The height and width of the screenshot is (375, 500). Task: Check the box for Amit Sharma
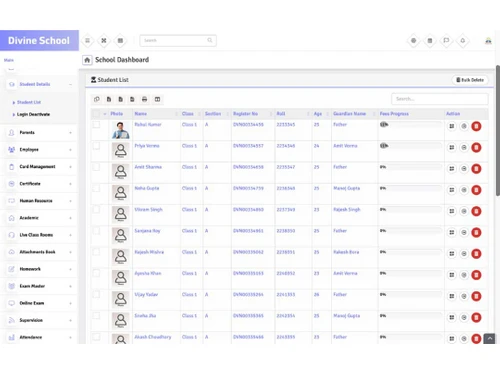pyautogui.click(x=96, y=167)
